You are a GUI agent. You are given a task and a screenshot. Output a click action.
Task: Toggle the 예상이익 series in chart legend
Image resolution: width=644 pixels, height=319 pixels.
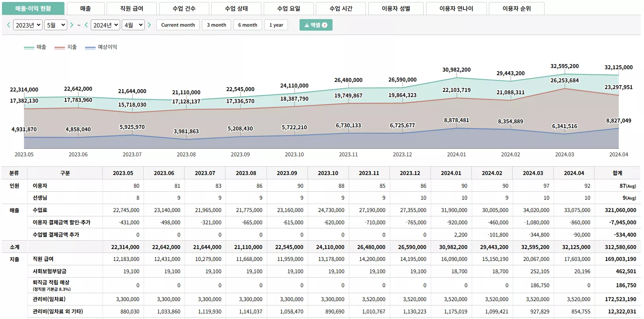point(101,47)
